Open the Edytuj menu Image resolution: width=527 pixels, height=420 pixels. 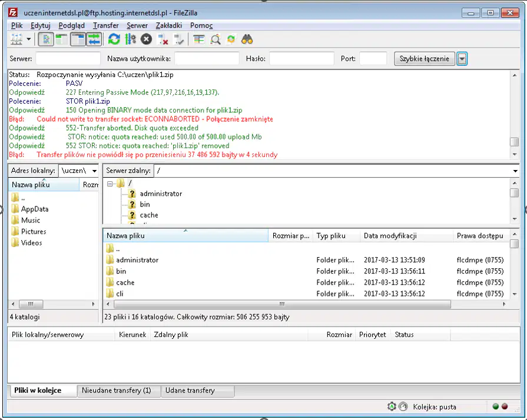40,25
